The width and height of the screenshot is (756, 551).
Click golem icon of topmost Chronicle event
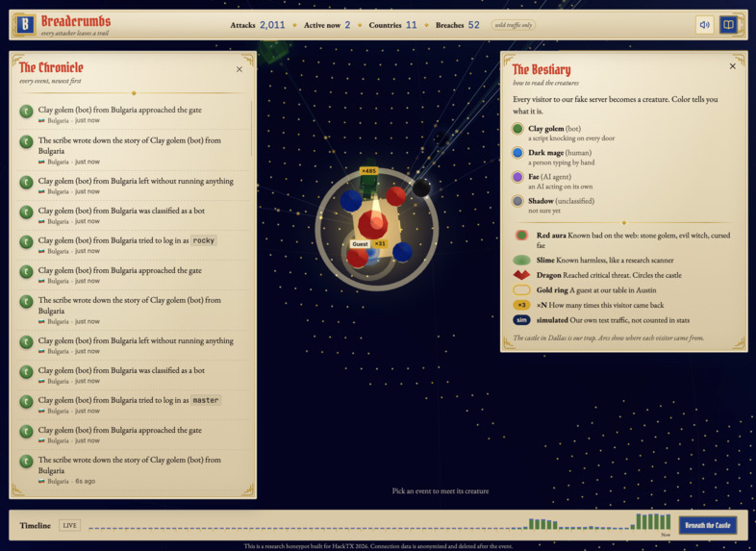(x=26, y=112)
